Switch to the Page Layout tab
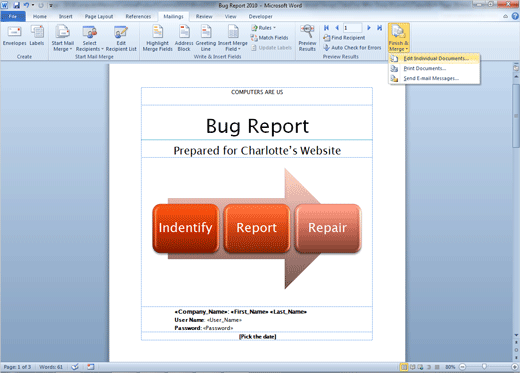The image size is (520, 373). pyautogui.click(x=99, y=16)
